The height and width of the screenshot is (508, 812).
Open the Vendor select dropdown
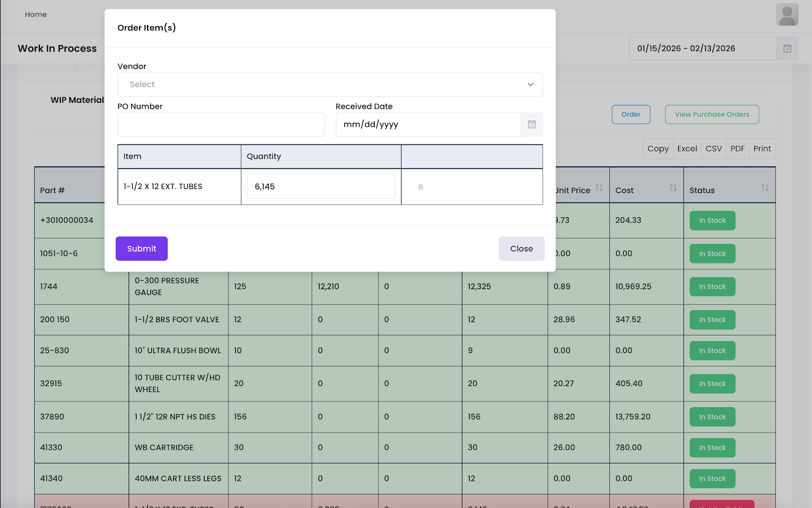330,84
